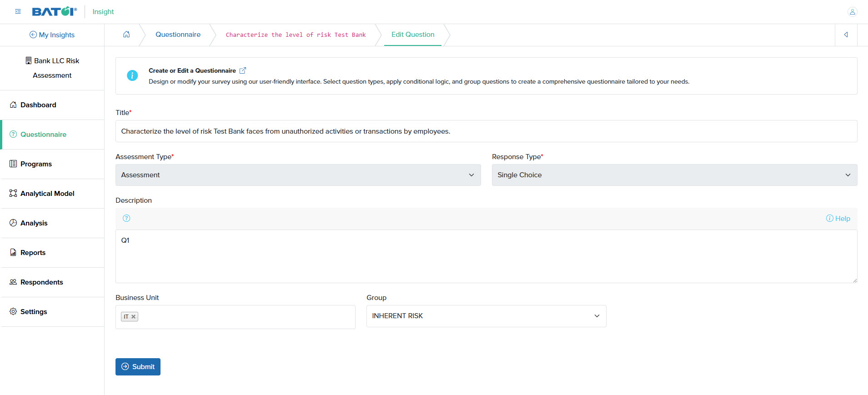Image resolution: width=868 pixels, height=395 pixels.
Task: Select the Edit Question breadcrumb tab
Action: coord(413,35)
